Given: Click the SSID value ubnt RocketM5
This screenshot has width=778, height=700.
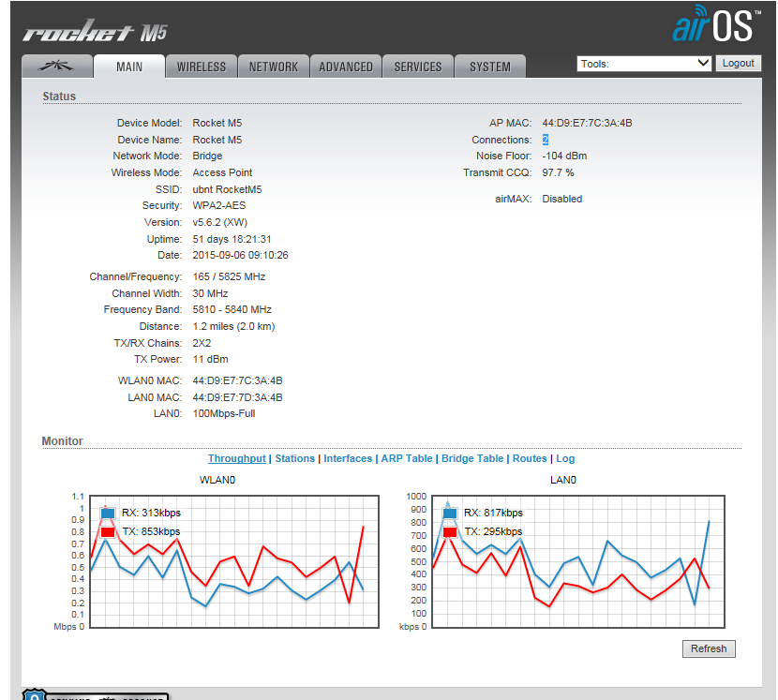Looking at the screenshot, I should pyautogui.click(x=227, y=189).
